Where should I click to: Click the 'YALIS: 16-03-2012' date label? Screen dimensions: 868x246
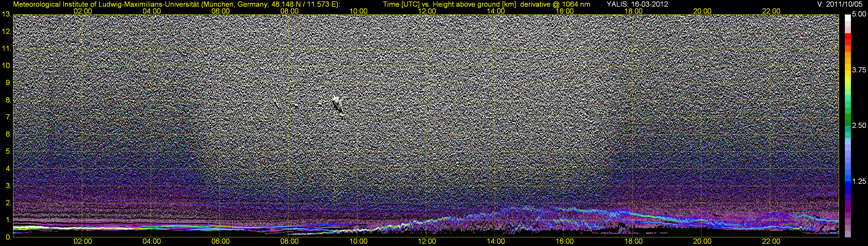[637, 4]
